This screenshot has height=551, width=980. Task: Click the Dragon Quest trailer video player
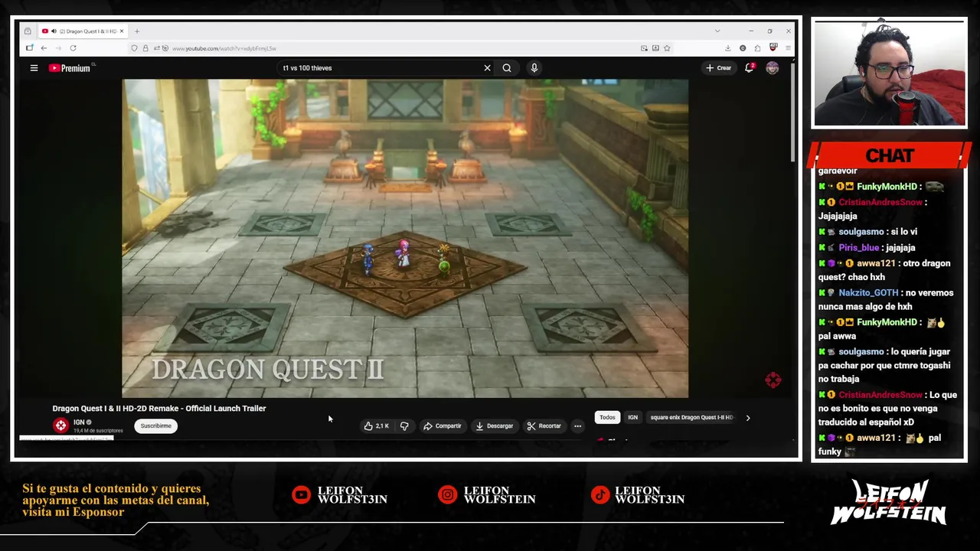405,238
